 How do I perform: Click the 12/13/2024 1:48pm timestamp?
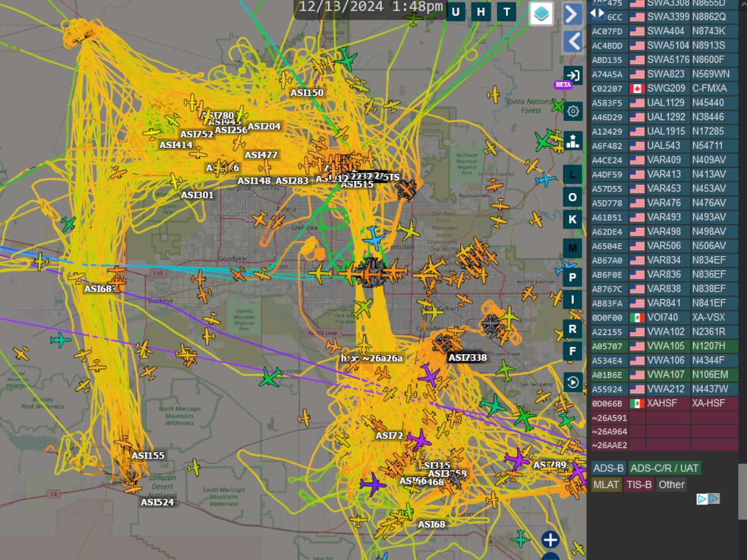coord(371,7)
